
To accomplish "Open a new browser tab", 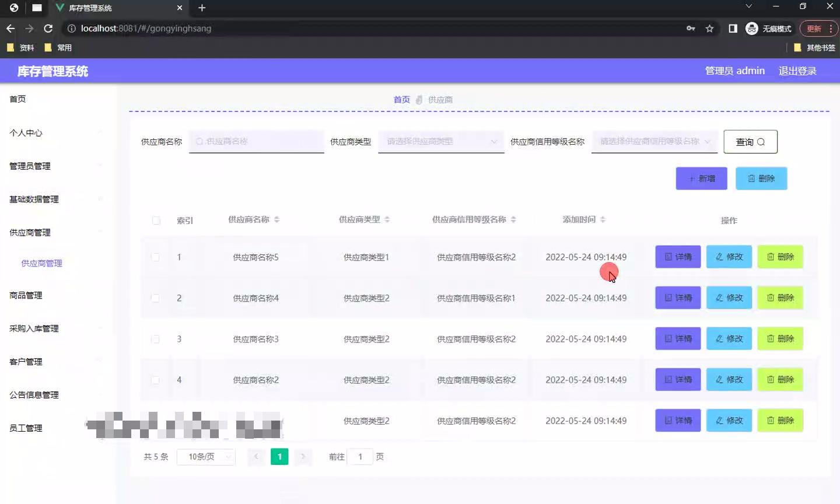I will point(202,8).
